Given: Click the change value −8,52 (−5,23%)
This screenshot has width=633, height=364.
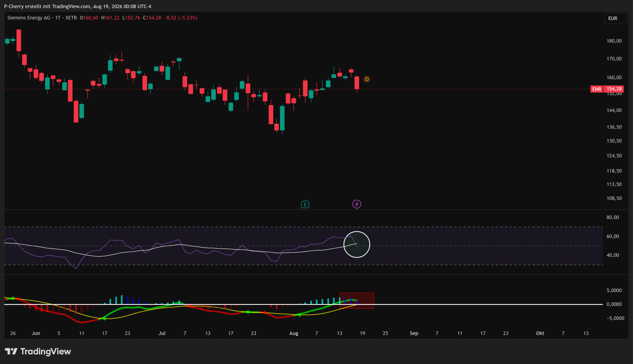Looking at the screenshot, I should point(181,18).
